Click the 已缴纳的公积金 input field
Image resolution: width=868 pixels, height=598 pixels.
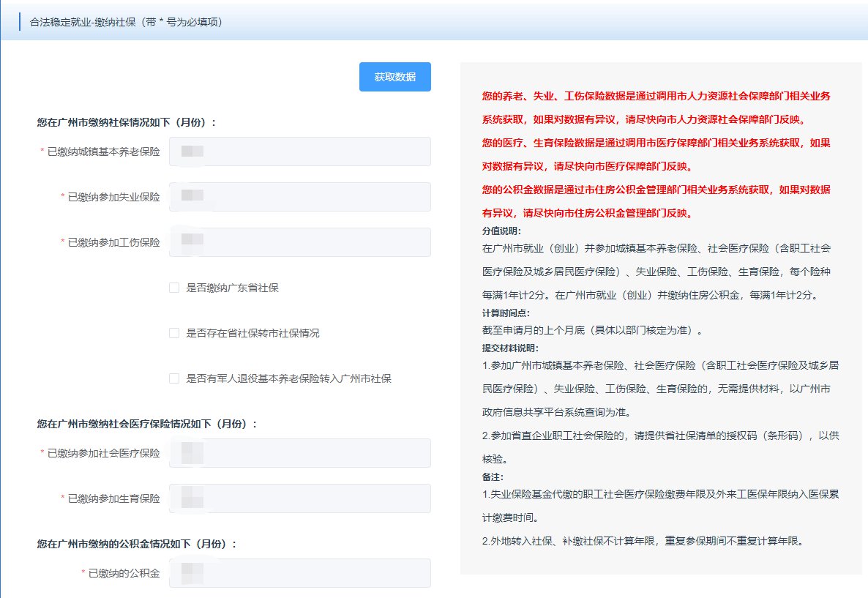point(299,573)
